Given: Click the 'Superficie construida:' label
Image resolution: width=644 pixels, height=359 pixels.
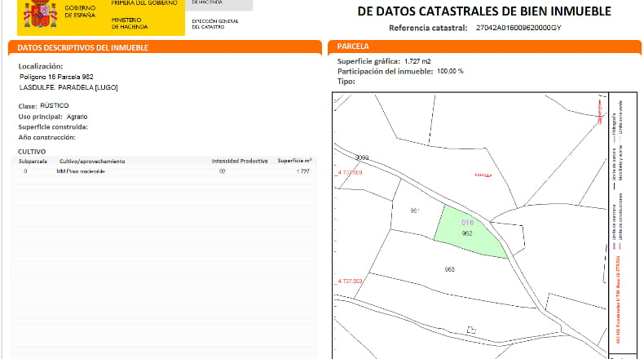Looking at the screenshot, I should (53, 127).
